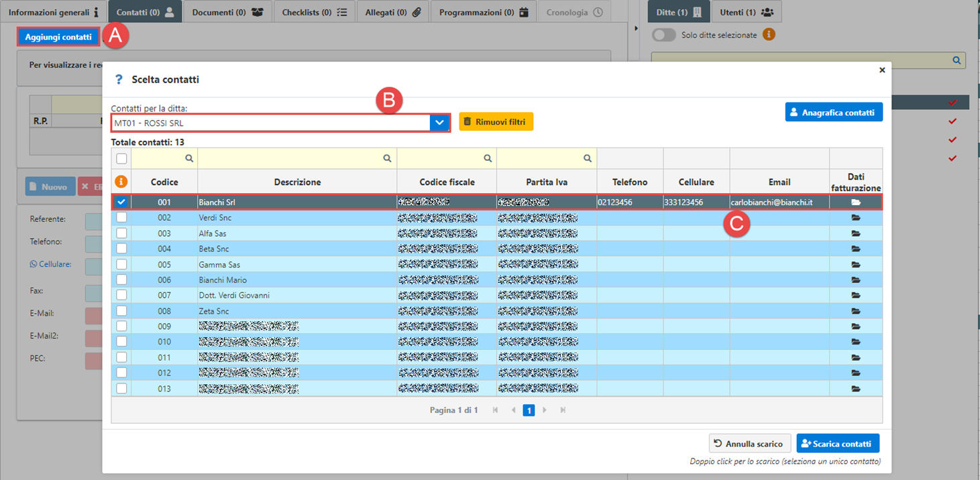The width and height of the screenshot is (980, 480).
Task: Click Scarica contatti button
Action: (838, 443)
